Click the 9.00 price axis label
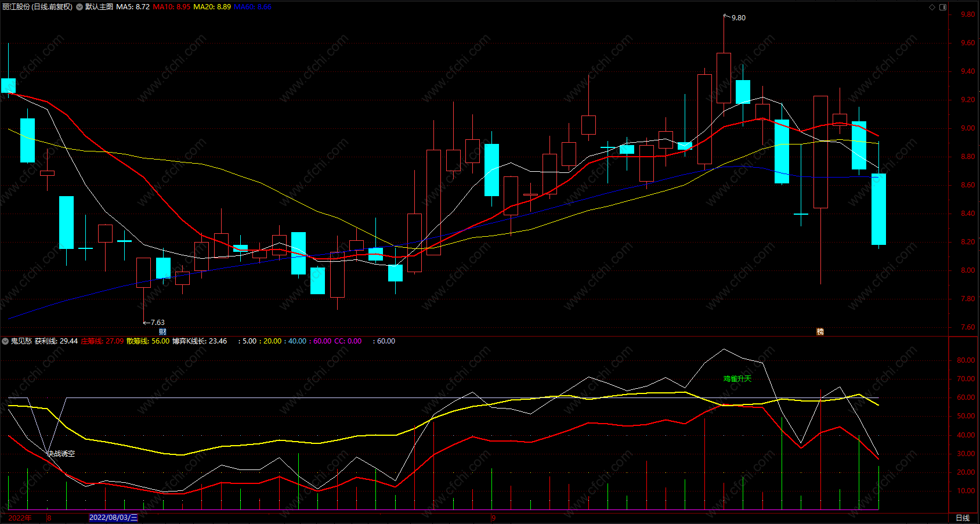Screen dimensions: 980x524 coord(968,129)
